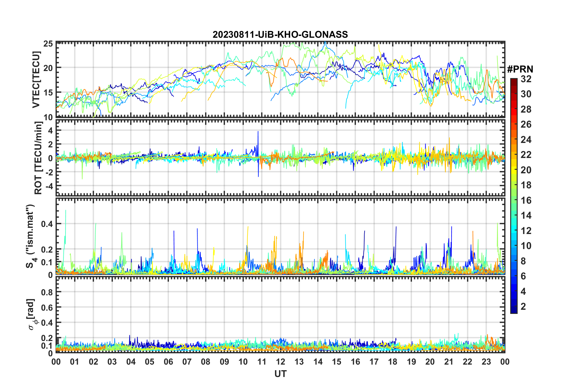Click the "0.4" tick on the S4 axis

pos(47,224)
